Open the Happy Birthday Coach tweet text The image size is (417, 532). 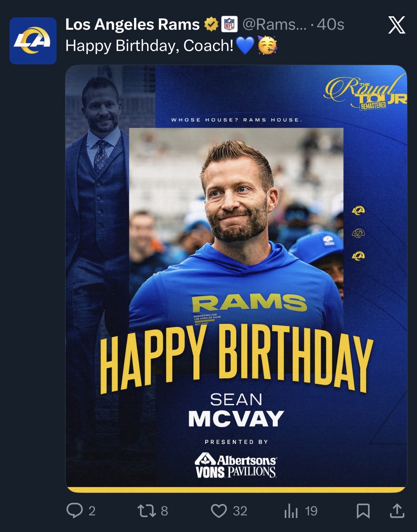tap(171, 46)
